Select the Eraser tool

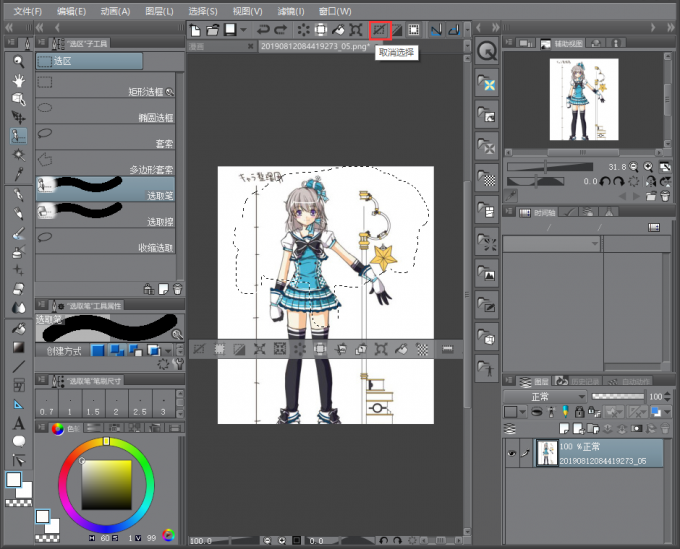(18, 288)
